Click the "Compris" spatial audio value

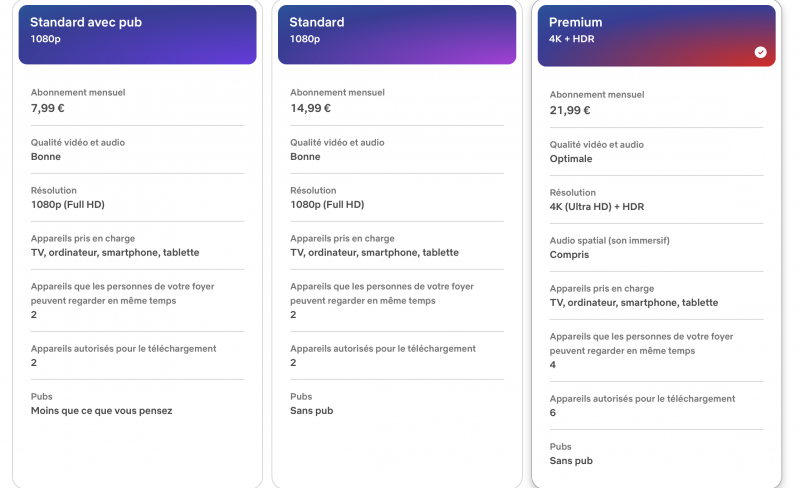click(569, 255)
